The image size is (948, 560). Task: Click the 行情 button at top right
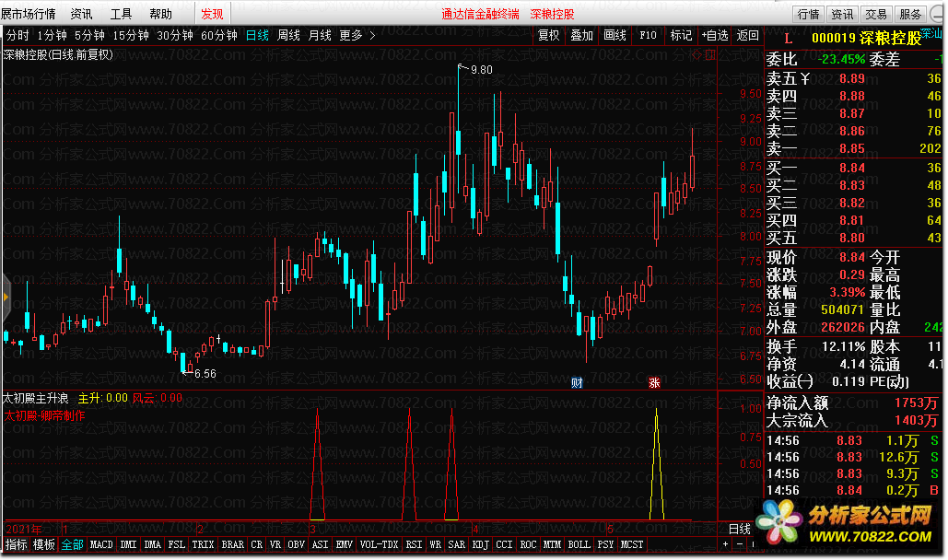tap(808, 14)
